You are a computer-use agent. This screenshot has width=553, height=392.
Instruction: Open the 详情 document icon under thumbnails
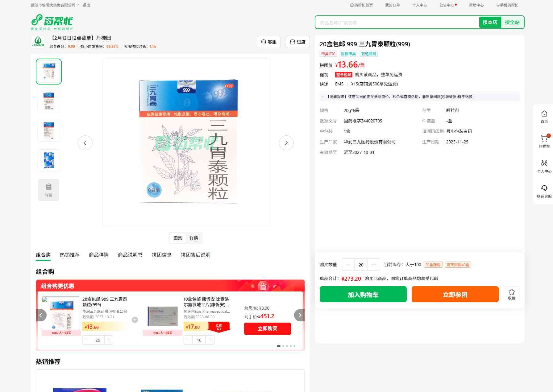tap(49, 190)
